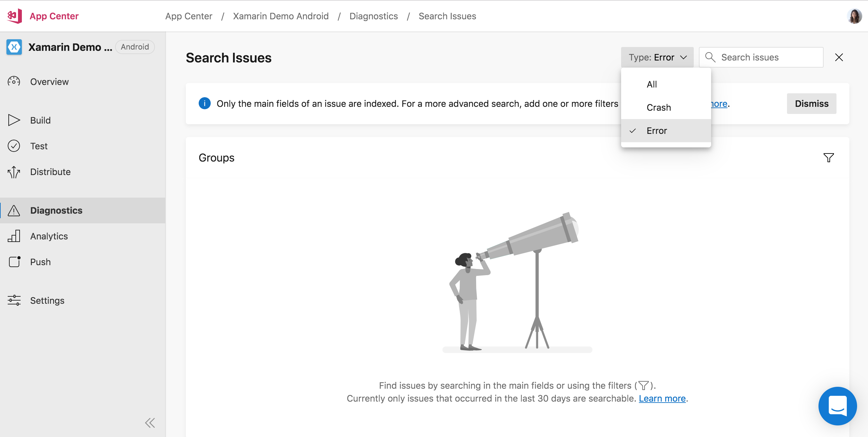The height and width of the screenshot is (437, 868).
Task: Open the Type: Error dropdown
Action: 657,57
